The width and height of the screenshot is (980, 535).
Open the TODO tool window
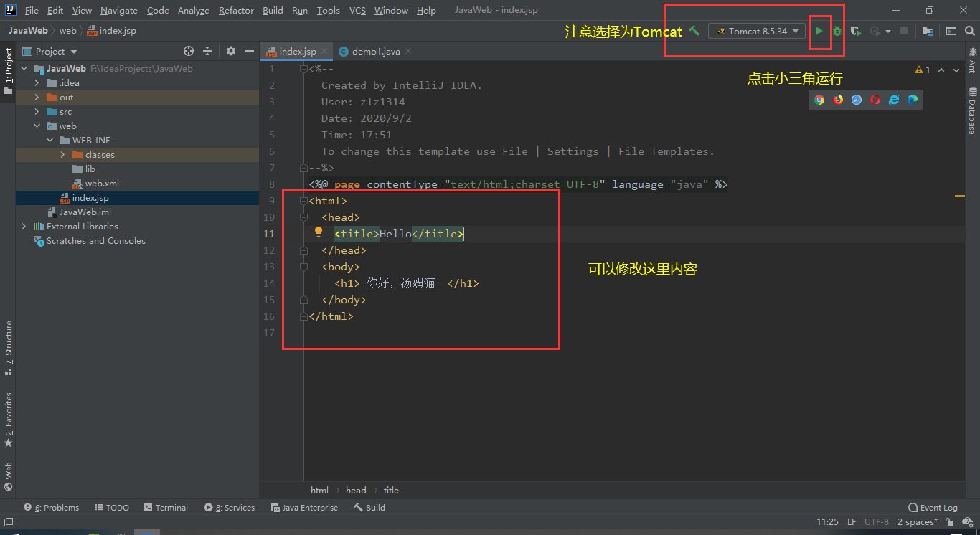click(112, 507)
